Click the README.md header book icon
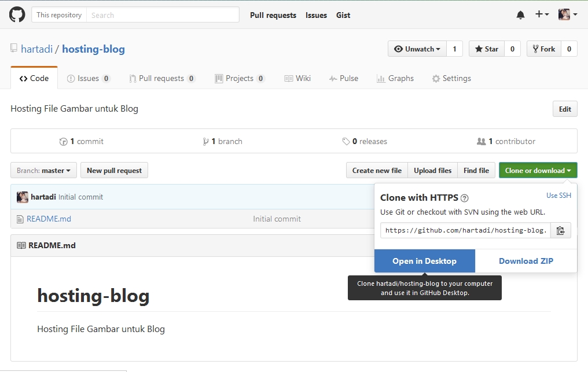 click(x=21, y=246)
